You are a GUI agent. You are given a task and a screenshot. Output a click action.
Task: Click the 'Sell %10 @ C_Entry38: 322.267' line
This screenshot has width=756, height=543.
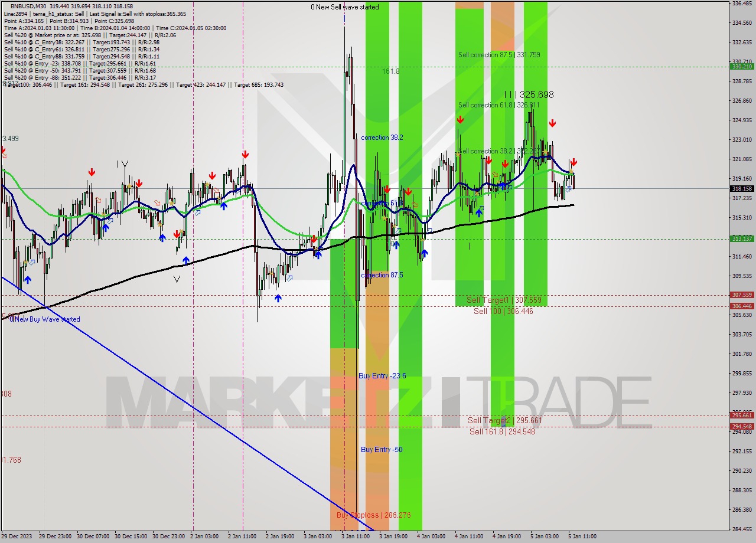[82, 42]
